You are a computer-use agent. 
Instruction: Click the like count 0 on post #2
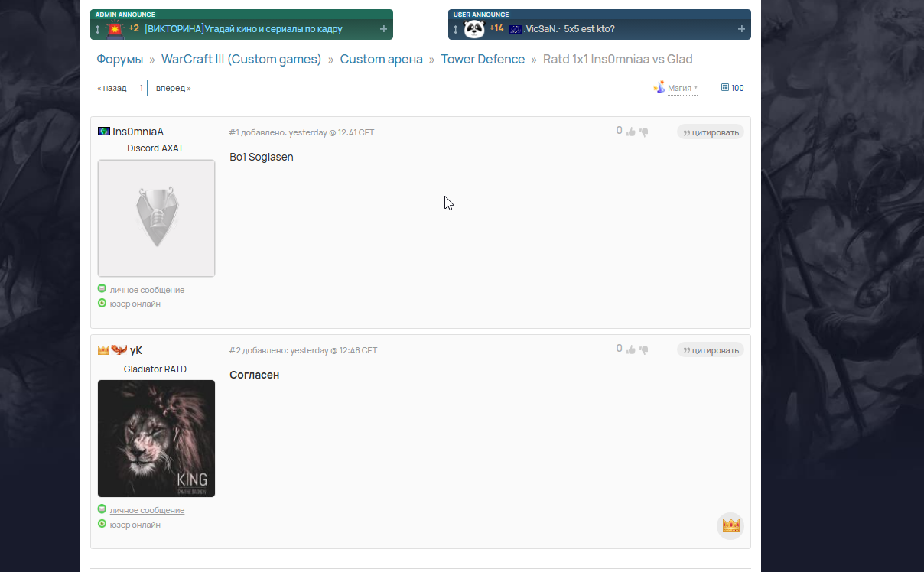[x=620, y=349]
